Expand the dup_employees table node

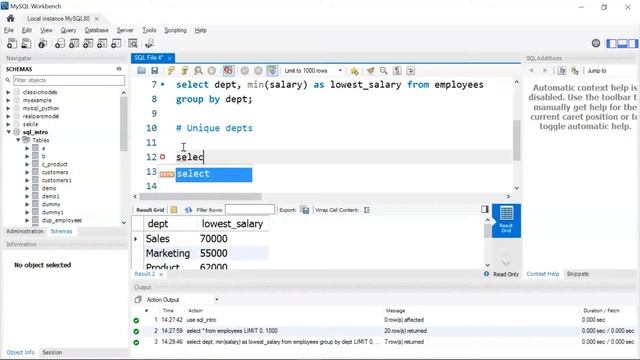point(27,220)
